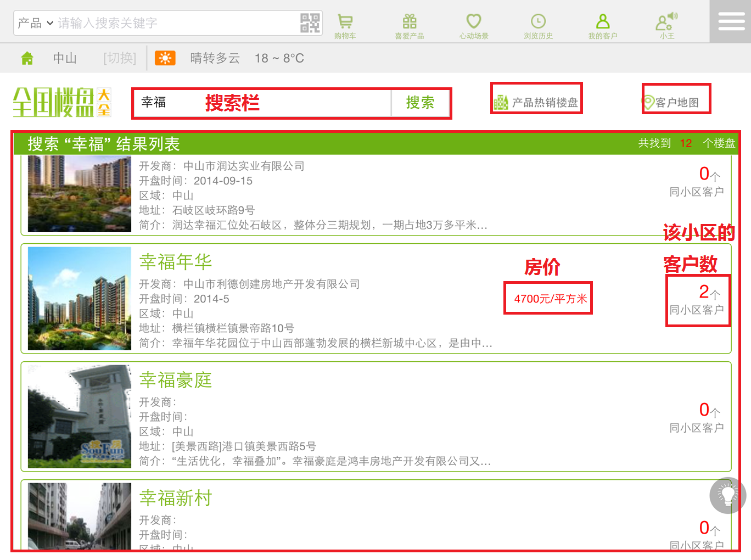The image size is (751, 560).
Task: Open the 心动场景 heart icon
Action: click(474, 26)
